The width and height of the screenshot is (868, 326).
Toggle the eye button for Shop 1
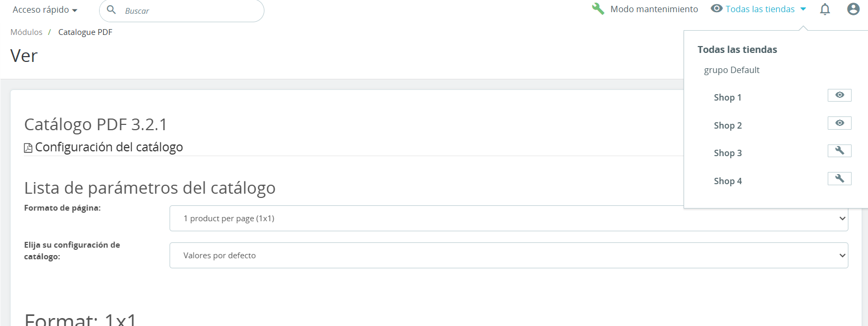coord(839,95)
